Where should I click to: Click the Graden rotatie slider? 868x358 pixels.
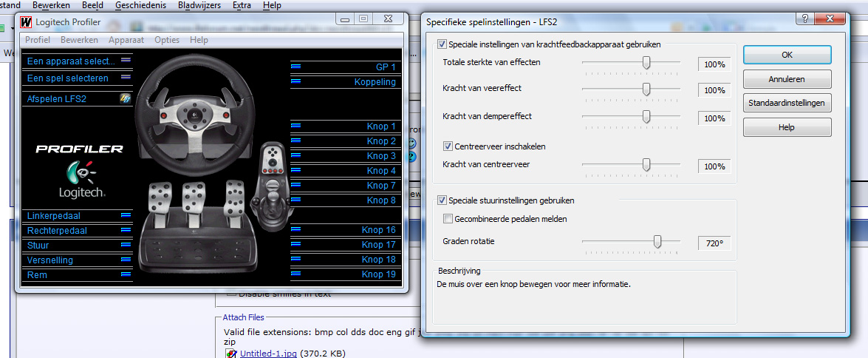631,242
